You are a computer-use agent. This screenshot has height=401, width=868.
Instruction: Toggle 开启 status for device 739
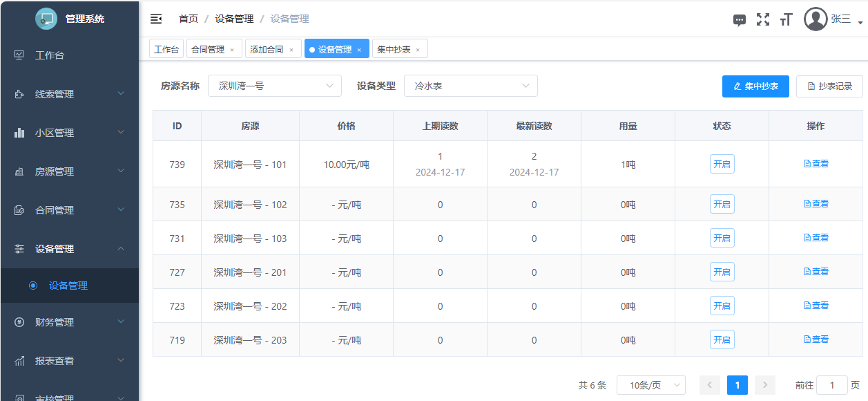(722, 165)
